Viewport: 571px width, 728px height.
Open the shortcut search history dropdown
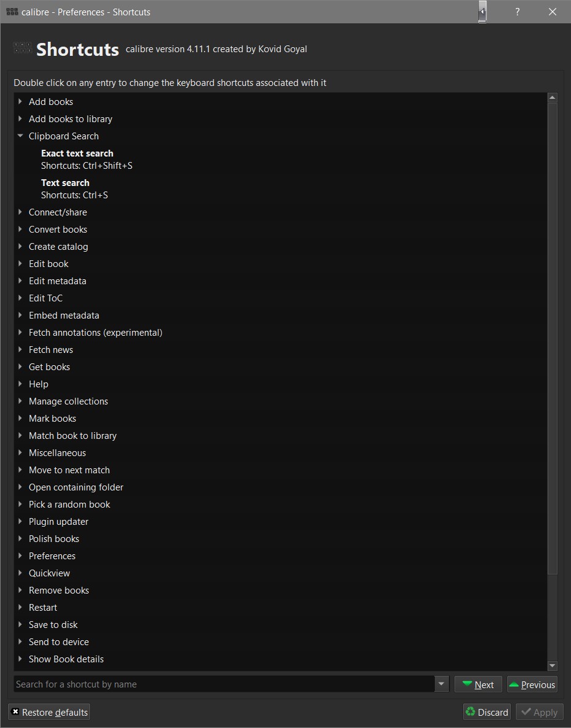pyautogui.click(x=441, y=684)
